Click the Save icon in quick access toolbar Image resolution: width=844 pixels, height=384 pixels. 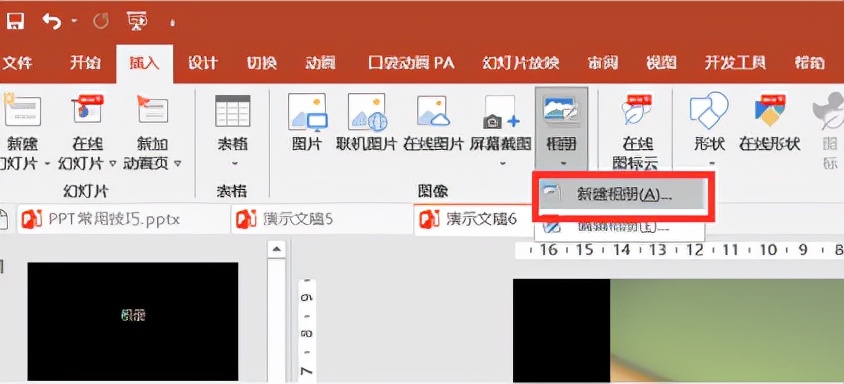[15, 21]
